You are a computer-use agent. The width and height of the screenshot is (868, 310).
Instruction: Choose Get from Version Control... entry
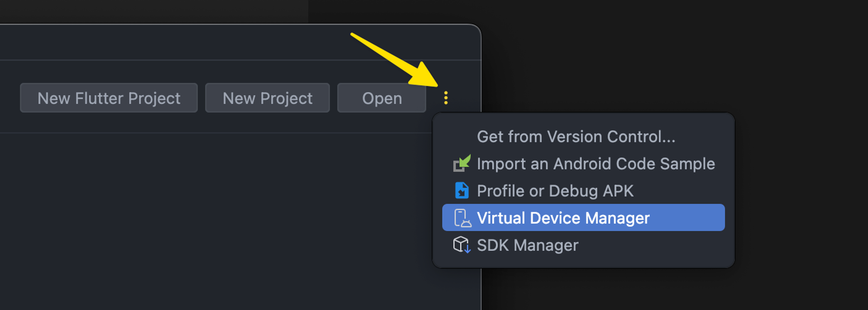tap(583, 136)
